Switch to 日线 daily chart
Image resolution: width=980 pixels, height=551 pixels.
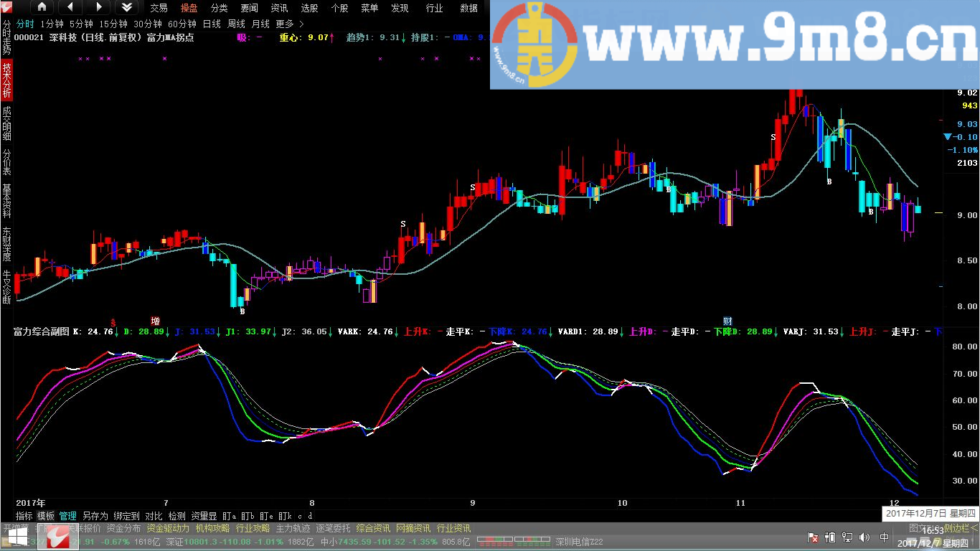(212, 24)
